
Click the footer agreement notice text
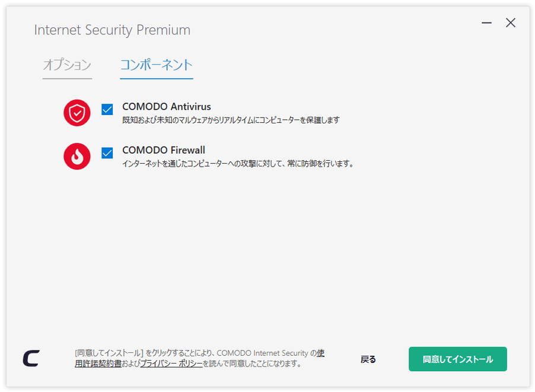pos(200,358)
